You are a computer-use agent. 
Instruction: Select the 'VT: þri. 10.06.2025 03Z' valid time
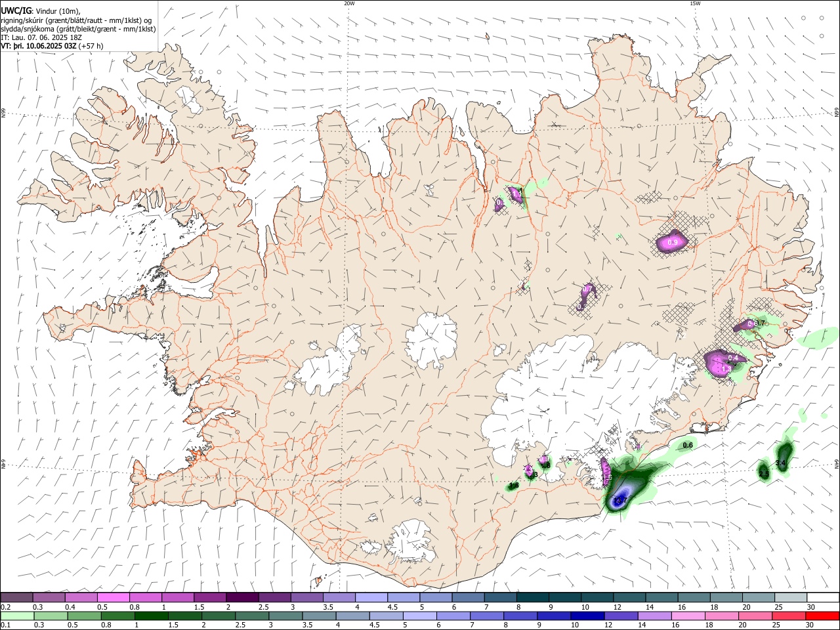coord(39,46)
